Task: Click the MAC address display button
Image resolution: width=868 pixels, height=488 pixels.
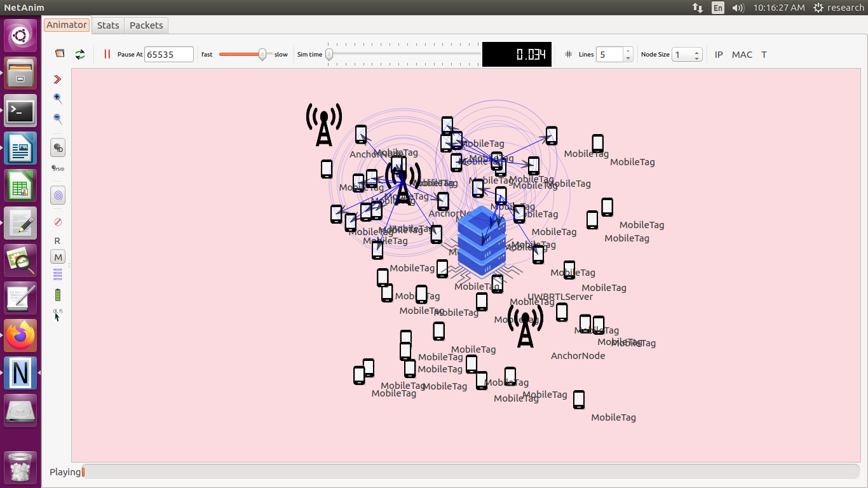Action: click(x=742, y=55)
